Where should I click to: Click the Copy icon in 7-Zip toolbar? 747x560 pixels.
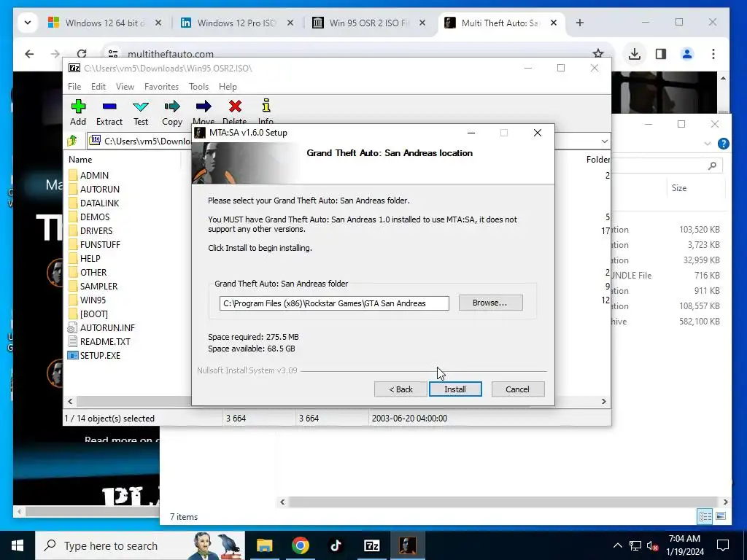click(172, 112)
